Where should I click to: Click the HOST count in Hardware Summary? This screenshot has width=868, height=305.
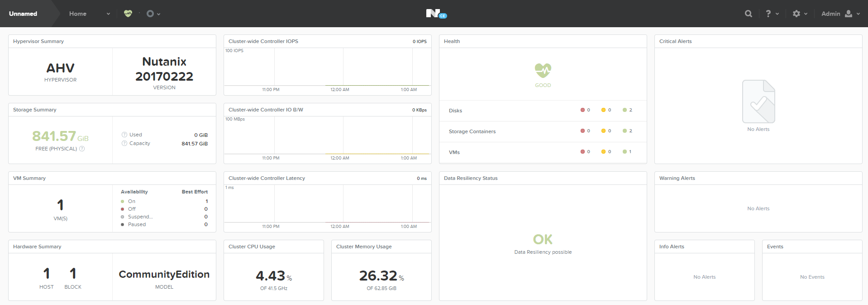[x=47, y=274]
